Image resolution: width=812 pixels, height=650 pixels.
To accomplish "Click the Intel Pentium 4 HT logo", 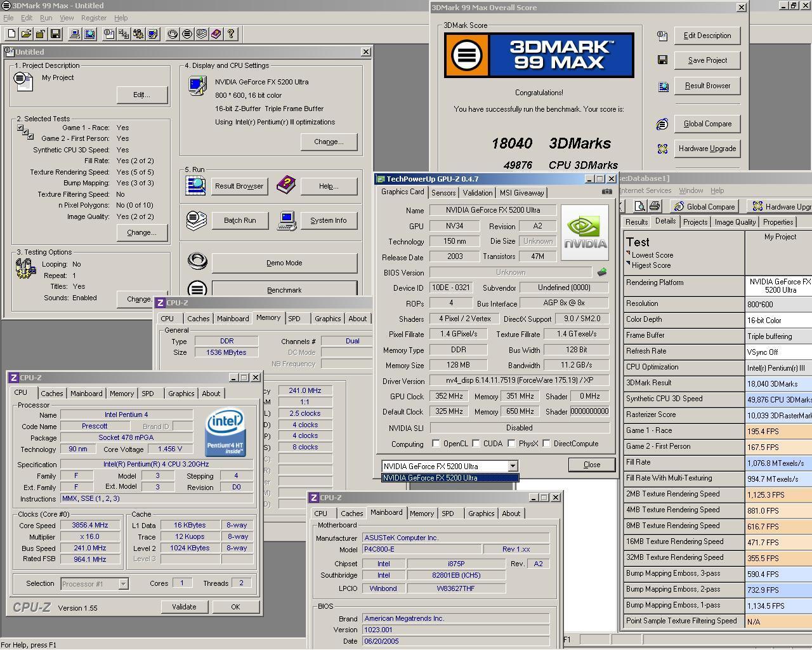I will pos(225,432).
